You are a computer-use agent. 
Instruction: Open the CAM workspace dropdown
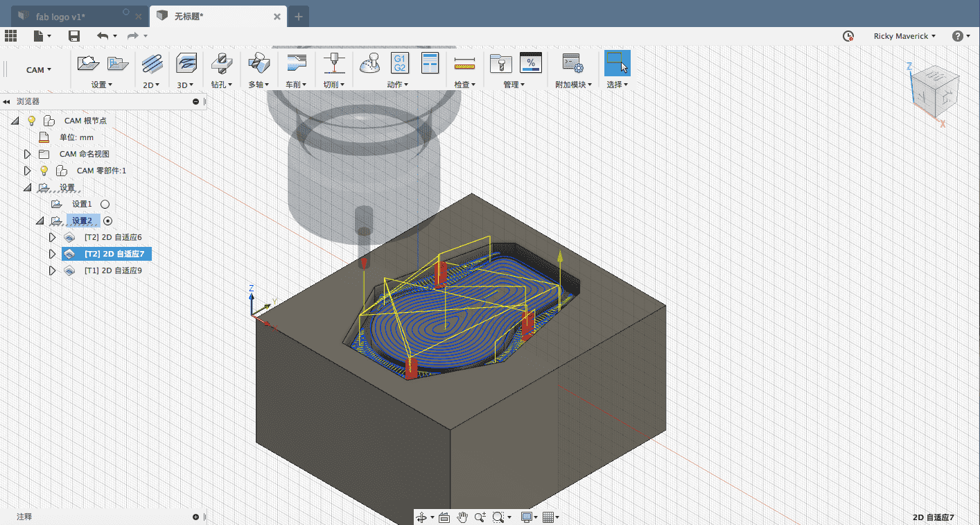[x=39, y=70]
